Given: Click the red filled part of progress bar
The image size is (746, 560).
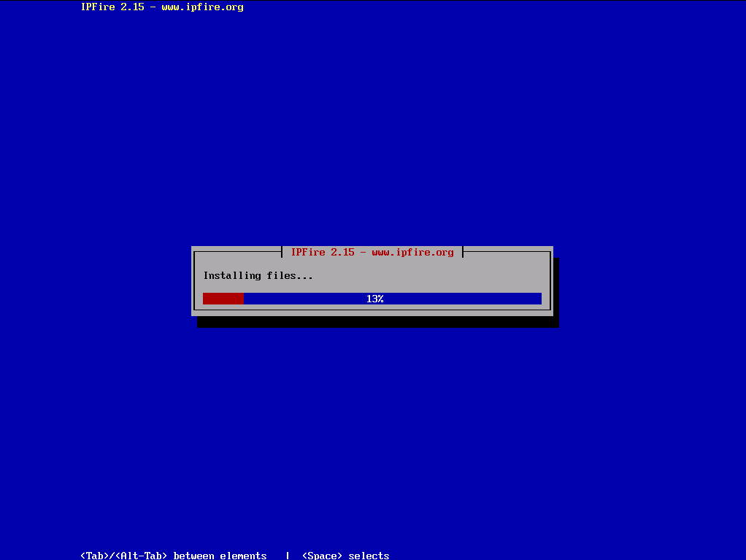Looking at the screenshot, I should (223, 299).
